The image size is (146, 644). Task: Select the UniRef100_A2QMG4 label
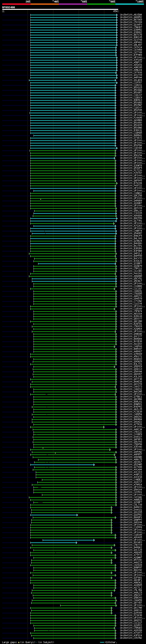(131, 329)
